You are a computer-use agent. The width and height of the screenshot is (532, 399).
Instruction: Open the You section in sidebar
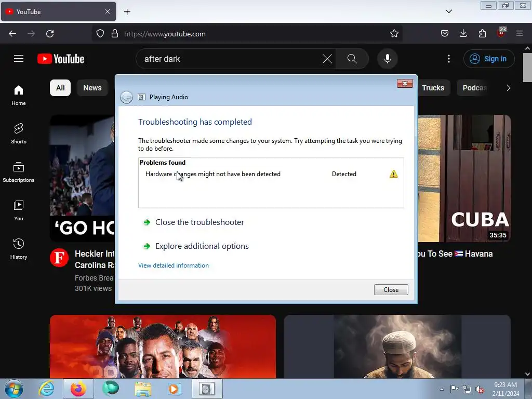[19, 211]
